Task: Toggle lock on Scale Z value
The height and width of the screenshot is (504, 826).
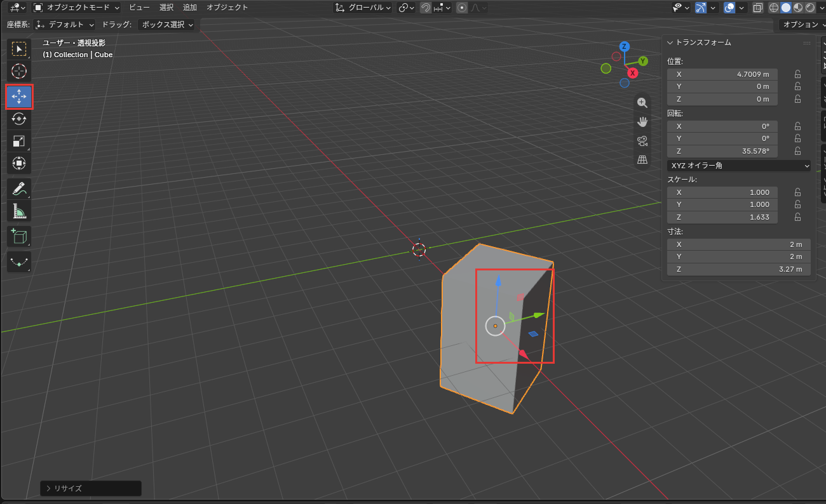Action: (797, 217)
